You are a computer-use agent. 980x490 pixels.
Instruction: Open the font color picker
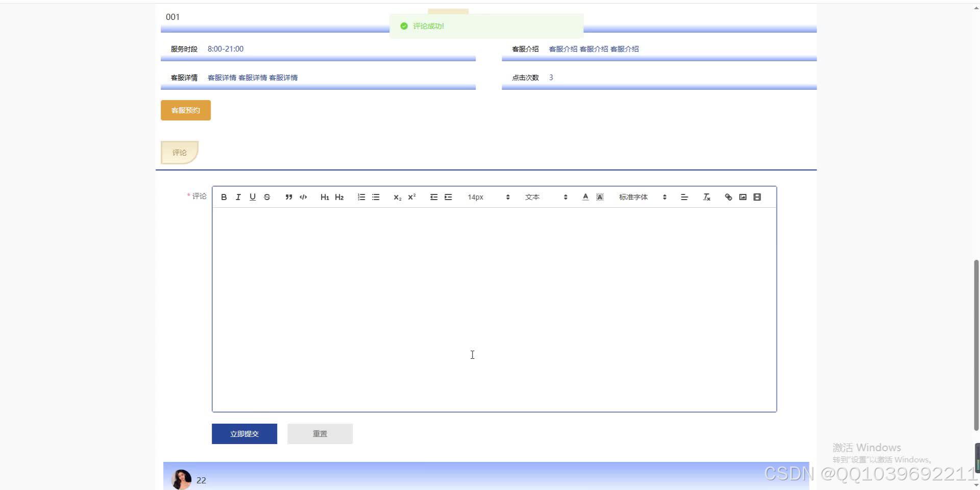coord(585,197)
